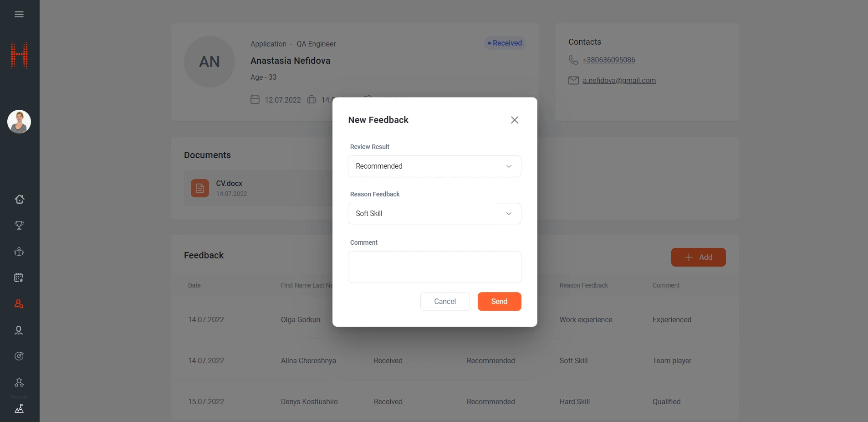
Task: Click the calendar with star sidebar icon
Action: coord(19,278)
